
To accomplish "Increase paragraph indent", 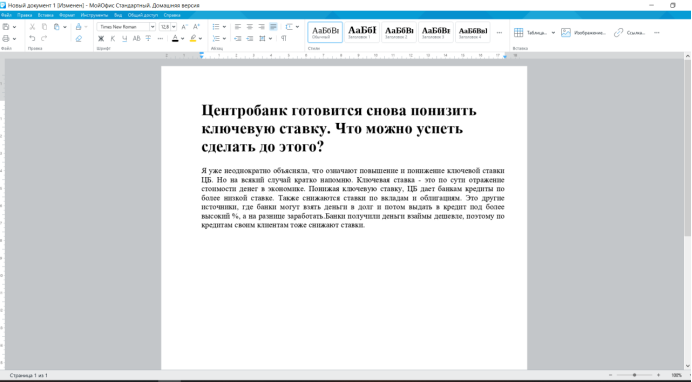I will (250, 38).
